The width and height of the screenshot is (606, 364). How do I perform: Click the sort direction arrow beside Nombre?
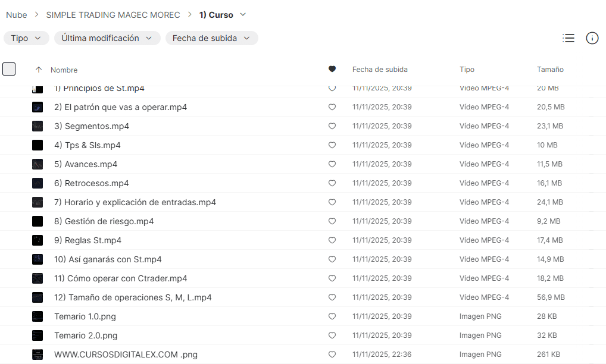coord(39,70)
